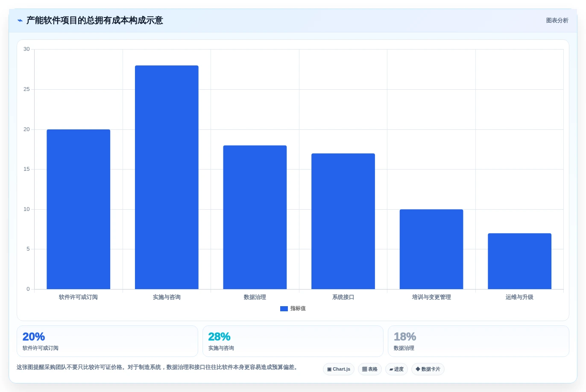This screenshot has width=586, height=392.
Task: Click the 表格 tag chip
Action: point(370,369)
